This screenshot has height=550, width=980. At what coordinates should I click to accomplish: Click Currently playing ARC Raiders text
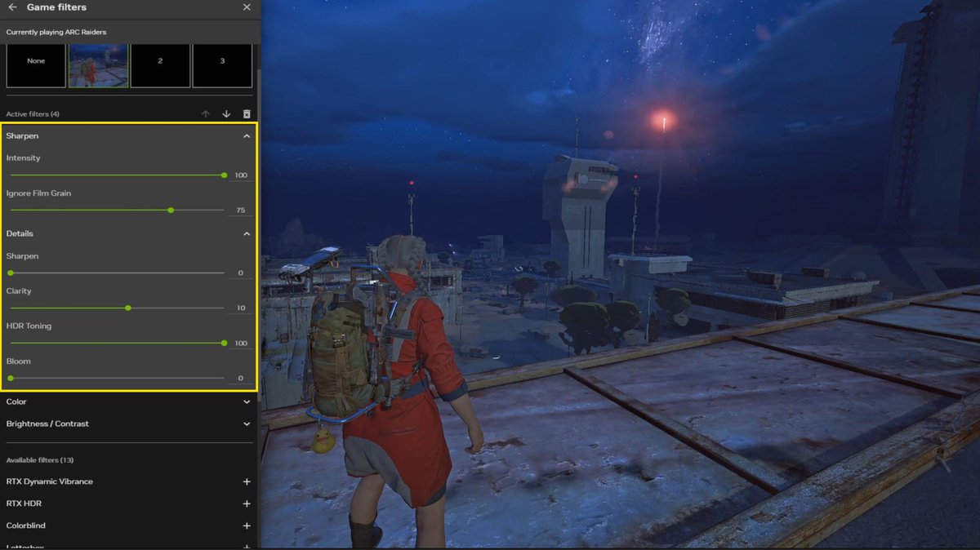coord(56,32)
